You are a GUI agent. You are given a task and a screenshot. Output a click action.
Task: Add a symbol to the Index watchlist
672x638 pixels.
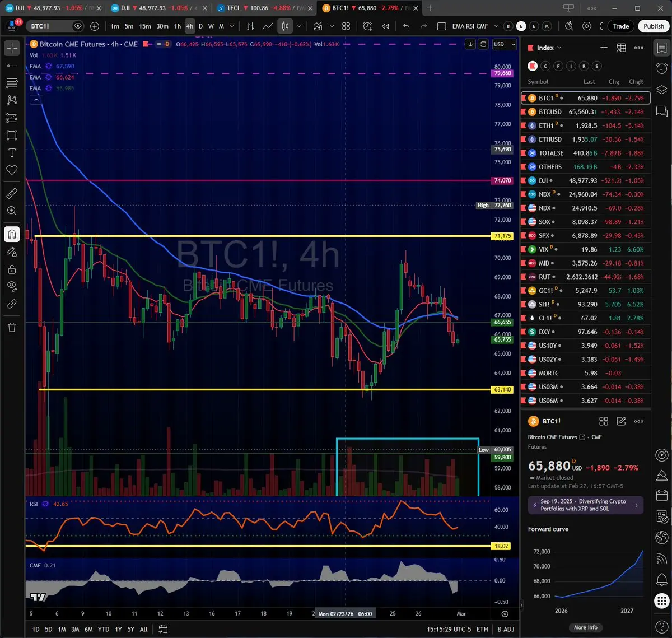click(x=604, y=48)
